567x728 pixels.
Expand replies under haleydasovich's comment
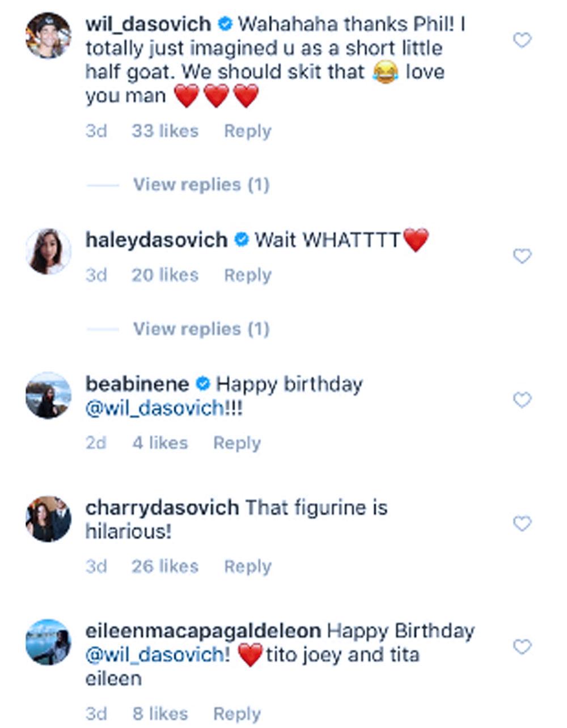pos(201,329)
